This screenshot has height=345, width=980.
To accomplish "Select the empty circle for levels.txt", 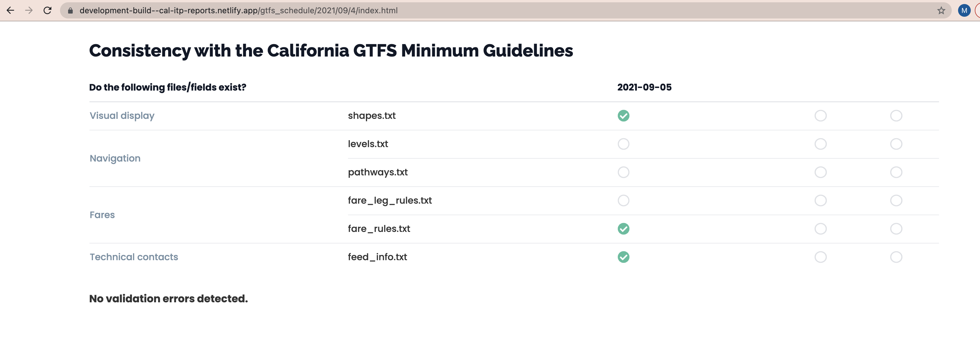I will tap(623, 144).
